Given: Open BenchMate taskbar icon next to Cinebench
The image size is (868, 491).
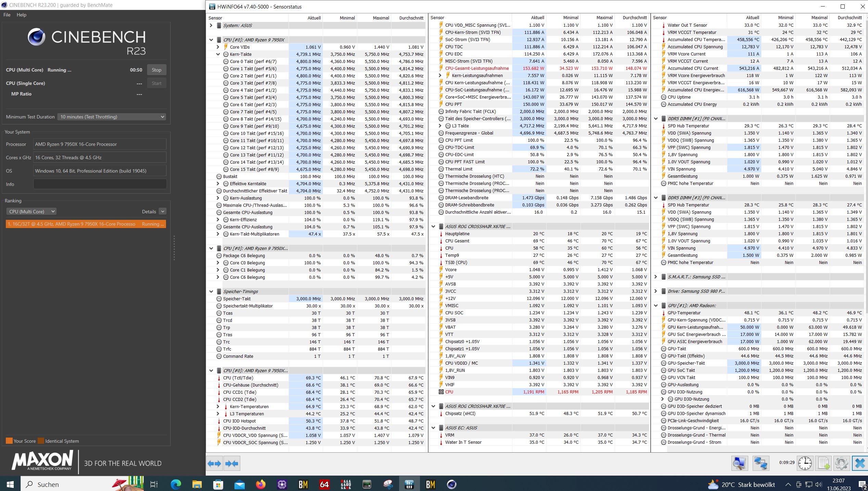Looking at the screenshot, I should click(430, 484).
